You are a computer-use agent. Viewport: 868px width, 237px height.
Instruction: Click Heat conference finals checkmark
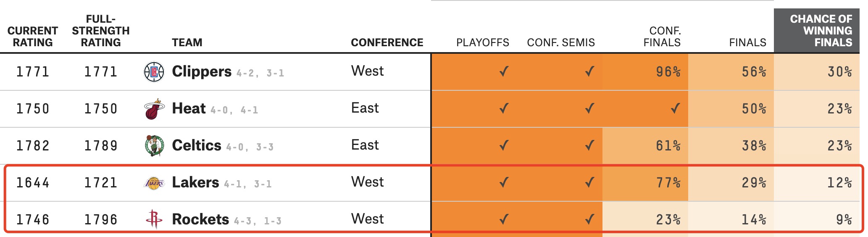pos(675,108)
